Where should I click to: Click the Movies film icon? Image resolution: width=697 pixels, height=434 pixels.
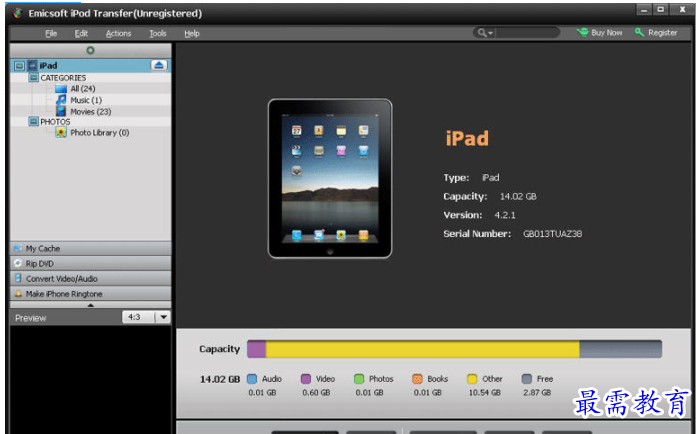pyautogui.click(x=61, y=111)
